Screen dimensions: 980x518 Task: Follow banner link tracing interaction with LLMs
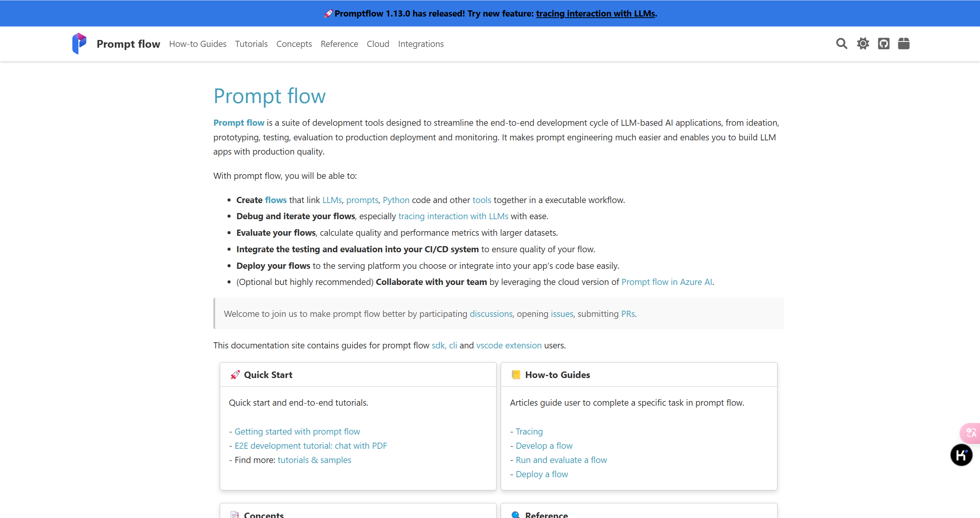(595, 13)
